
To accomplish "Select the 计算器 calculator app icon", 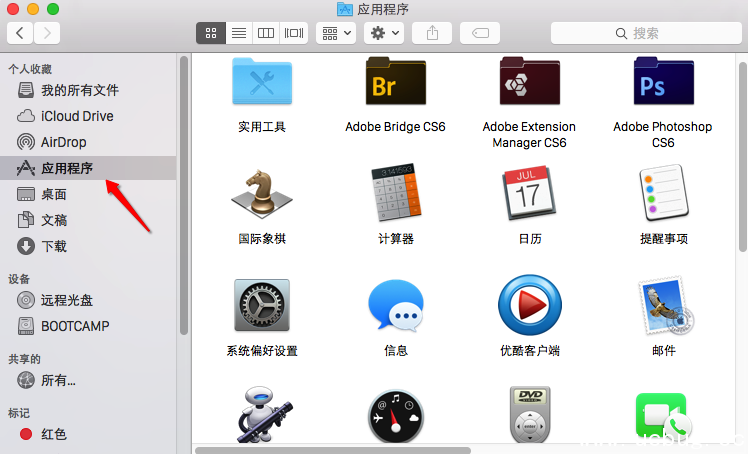I will [395, 193].
